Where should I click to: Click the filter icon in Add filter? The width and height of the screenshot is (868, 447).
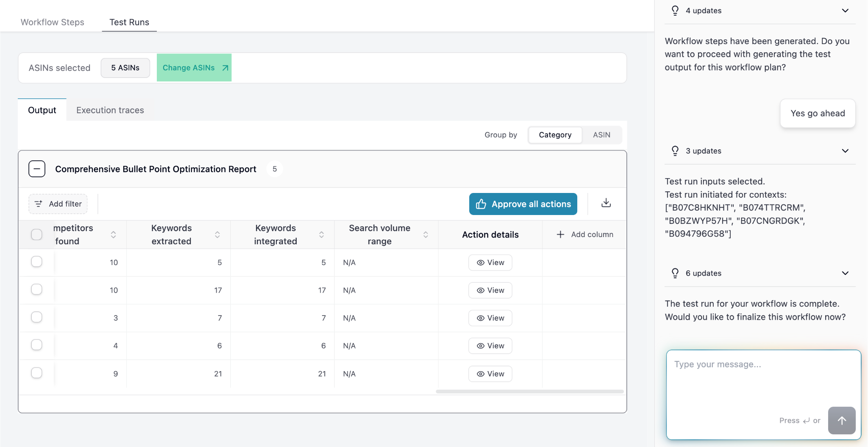[39, 204]
